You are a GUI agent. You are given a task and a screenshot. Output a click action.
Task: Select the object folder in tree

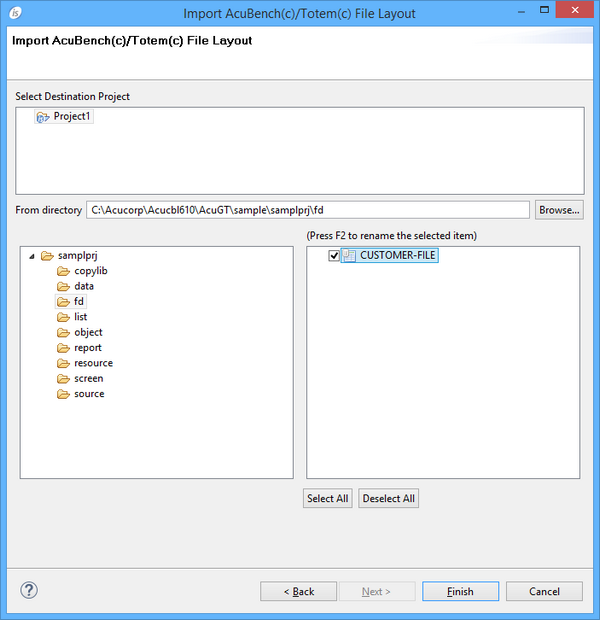point(88,332)
